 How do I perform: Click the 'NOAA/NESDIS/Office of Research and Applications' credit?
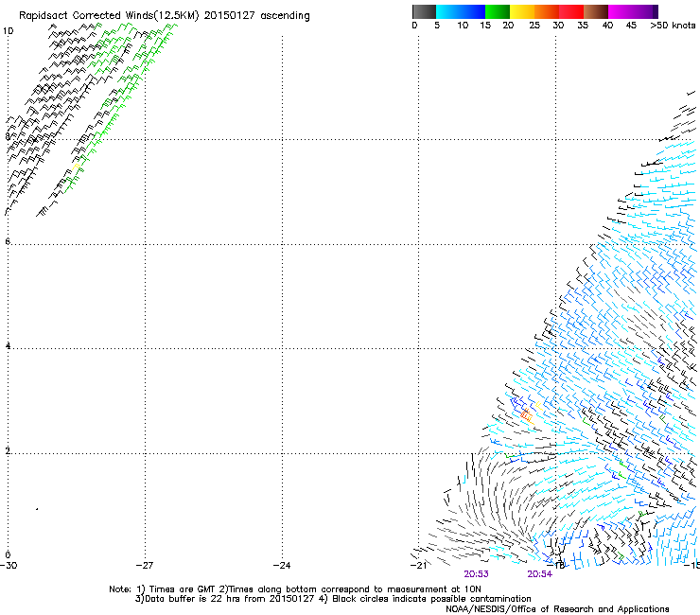click(x=557, y=609)
